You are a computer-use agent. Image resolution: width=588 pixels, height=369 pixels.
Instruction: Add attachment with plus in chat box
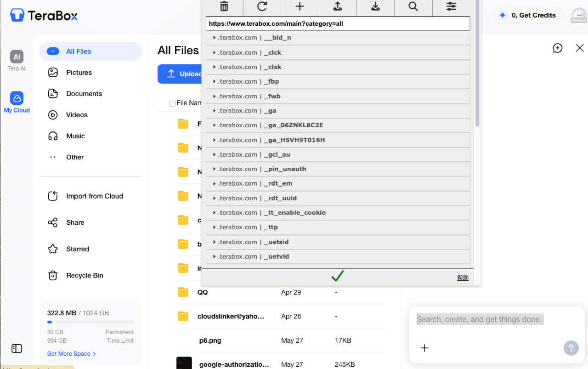(x=424, y=348)
